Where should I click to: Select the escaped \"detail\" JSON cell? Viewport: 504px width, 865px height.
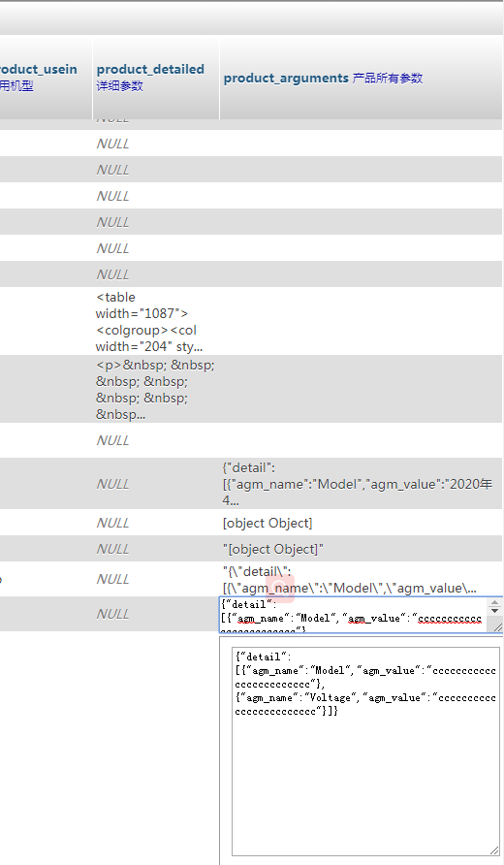[361, 579]
